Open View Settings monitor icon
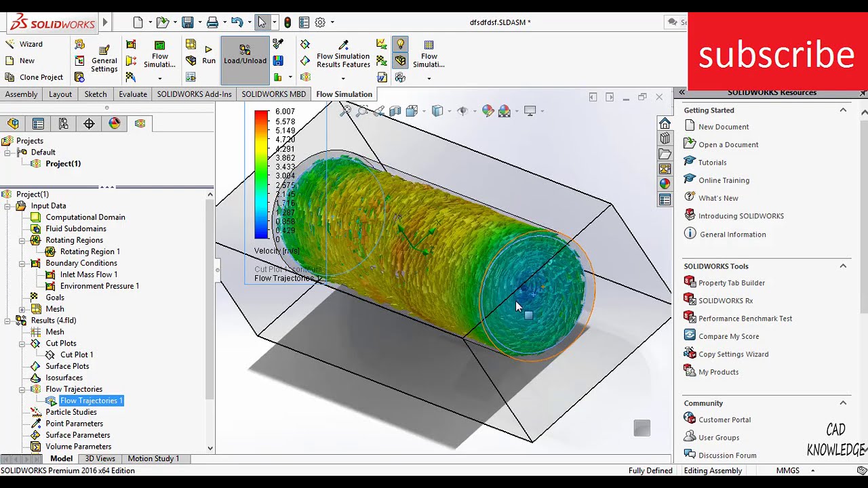Image resolution: width=868 pixels, height=488 pixels. click(530, 111)
